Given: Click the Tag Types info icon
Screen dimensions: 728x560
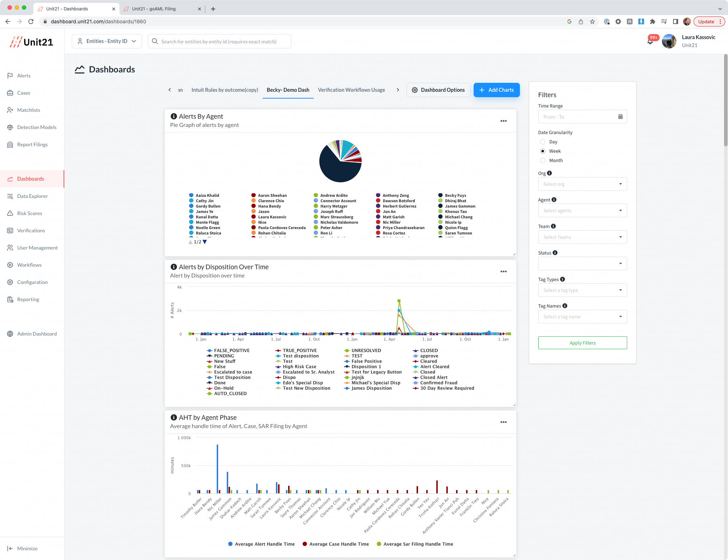Looking at the screenshot, I should click(x=562, y=279).
